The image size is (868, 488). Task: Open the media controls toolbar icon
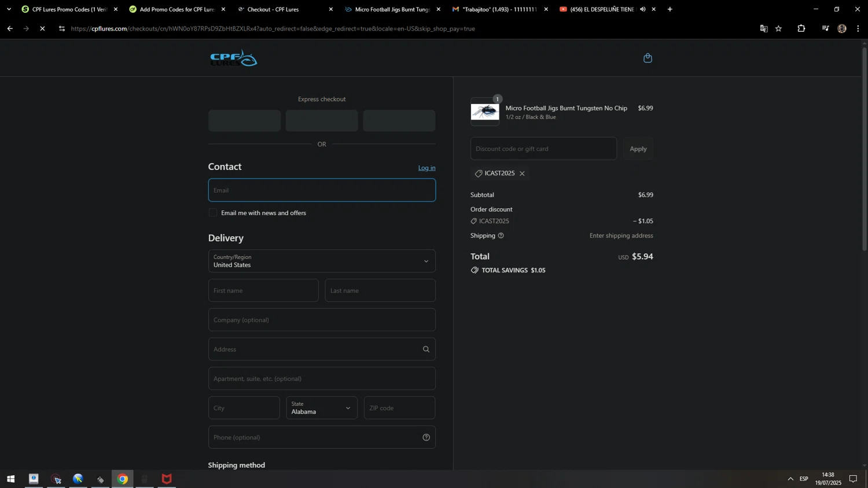[825, 28]
